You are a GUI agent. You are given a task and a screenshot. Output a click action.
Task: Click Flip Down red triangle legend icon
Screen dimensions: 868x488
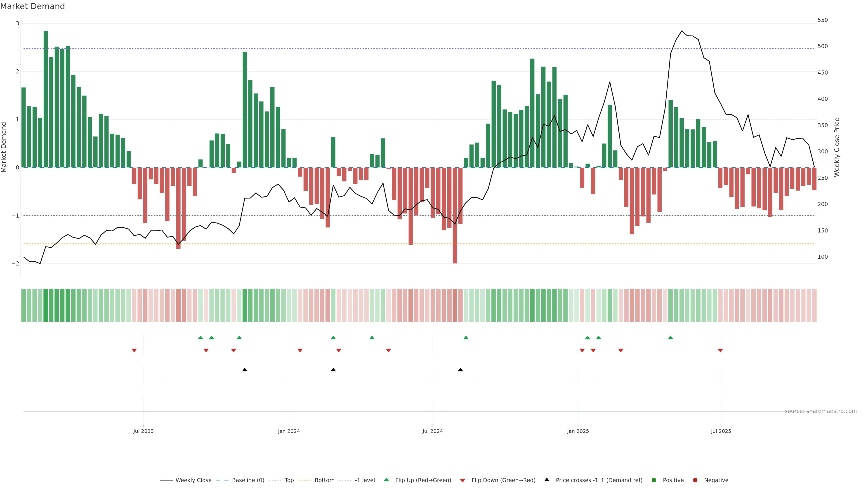(x=463, y=480)
